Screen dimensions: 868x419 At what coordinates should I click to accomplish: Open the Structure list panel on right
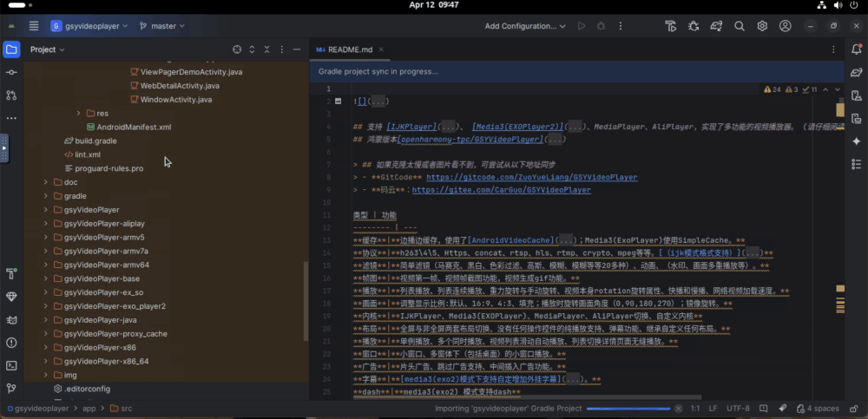pos(857,164)
